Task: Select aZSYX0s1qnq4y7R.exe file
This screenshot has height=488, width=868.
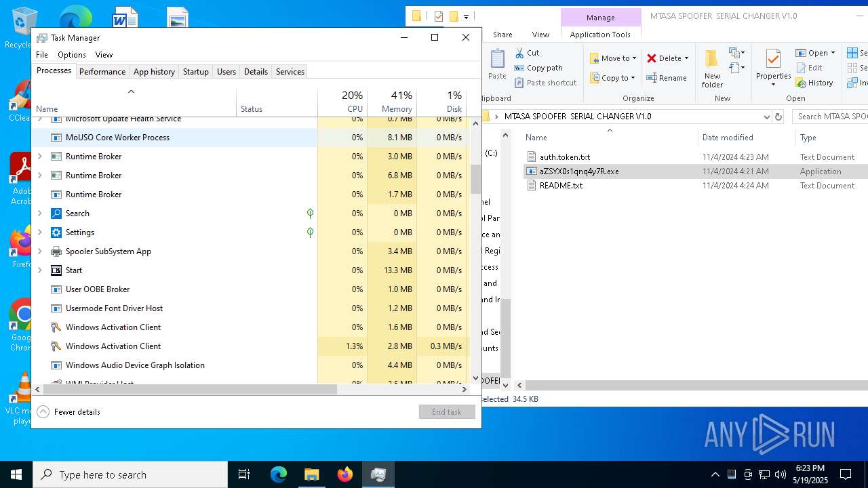Action: click(x=578, y=171)
